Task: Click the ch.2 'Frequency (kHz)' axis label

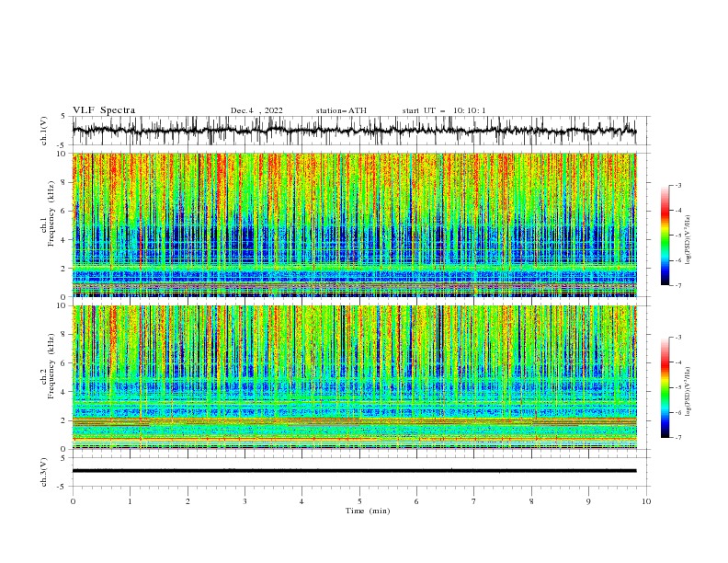Action: click(x=51, y=366)
